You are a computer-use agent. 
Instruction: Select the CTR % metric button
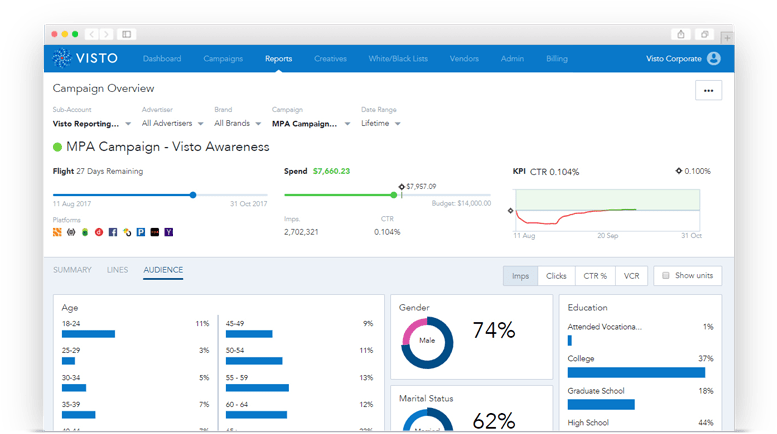click(x=594, y=276)
